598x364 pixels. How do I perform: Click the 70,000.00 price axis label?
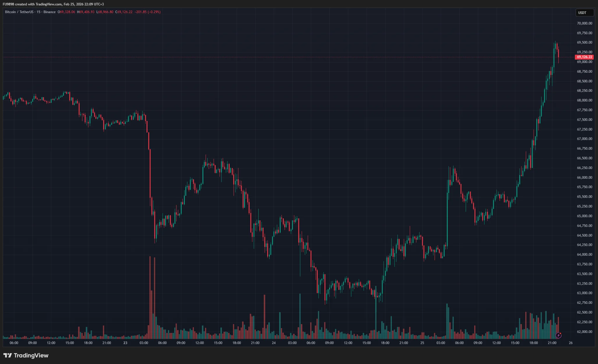[x=584, y=23]
